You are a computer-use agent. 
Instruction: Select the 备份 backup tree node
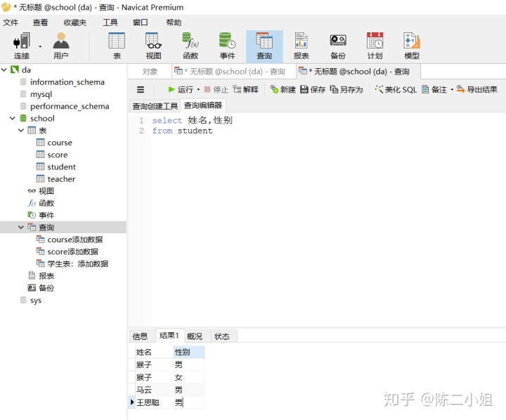point(46,288)
